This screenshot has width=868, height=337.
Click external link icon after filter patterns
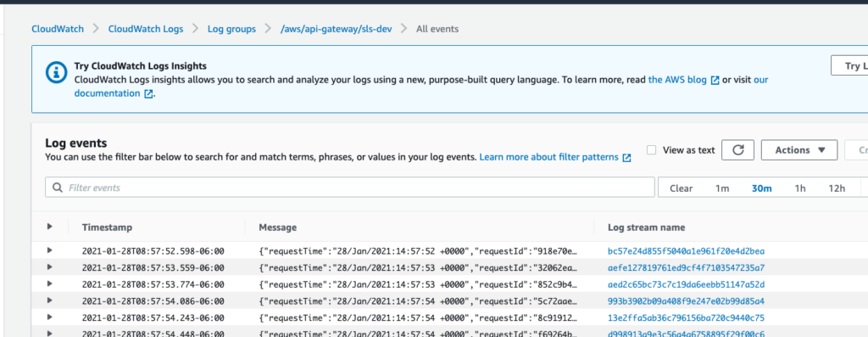[x=626, y=158]
